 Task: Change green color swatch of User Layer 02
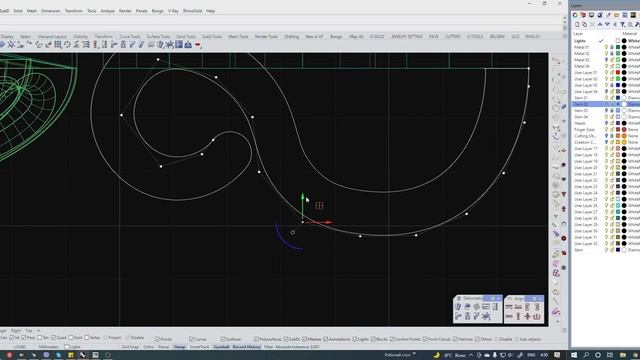click(618, 79)
